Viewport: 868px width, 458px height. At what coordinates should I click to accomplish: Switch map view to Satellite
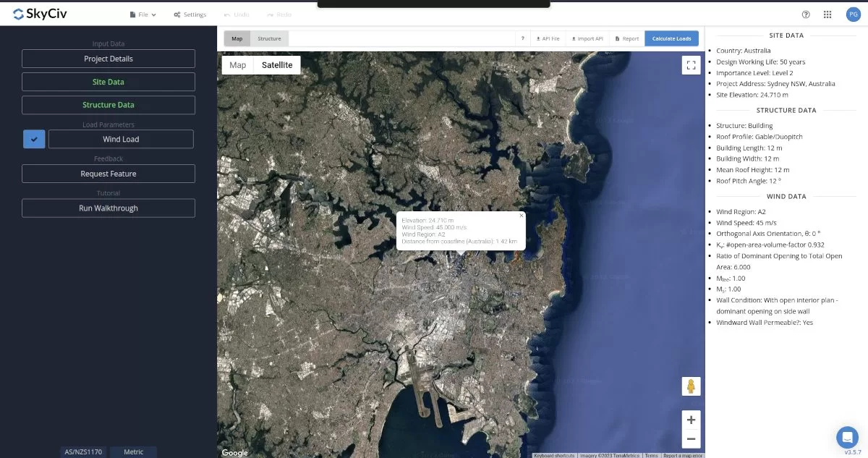point(277,64)
